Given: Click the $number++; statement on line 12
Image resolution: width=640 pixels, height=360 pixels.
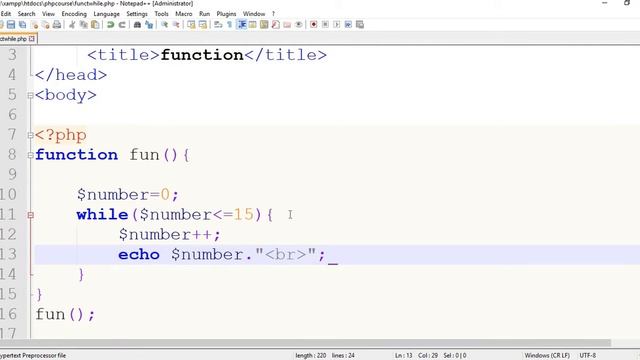Looking at the screenshot, I should click(169, 235).
